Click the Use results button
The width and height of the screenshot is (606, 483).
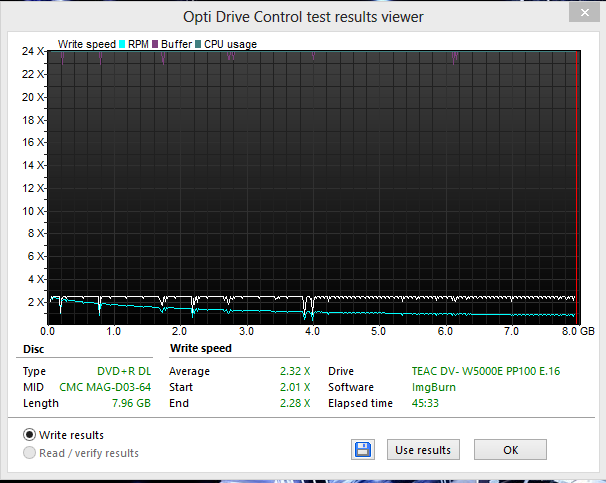[423, 450]
